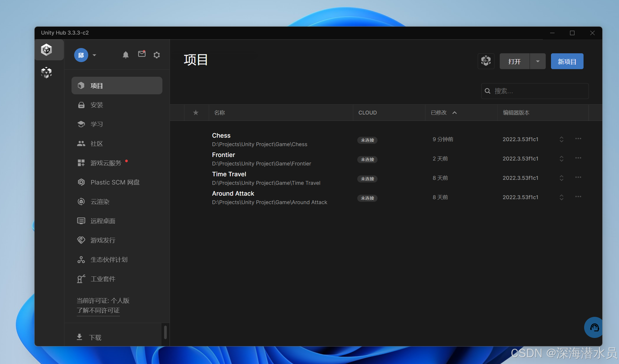The image size is (619, 364).
Task: Go to the 安装 sidebar section
Action: pos(97,105)
